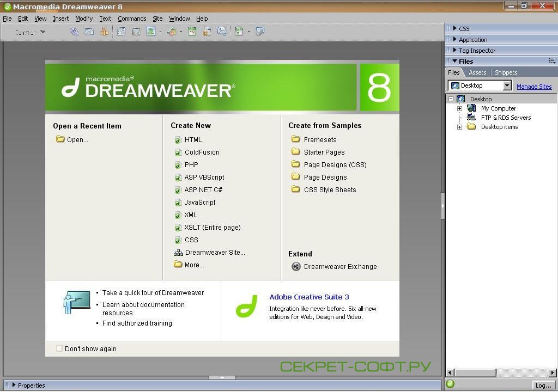Open the Images icon dropdown arrow
The width and height of the screenshot is (558, 392).
[161, 32]
